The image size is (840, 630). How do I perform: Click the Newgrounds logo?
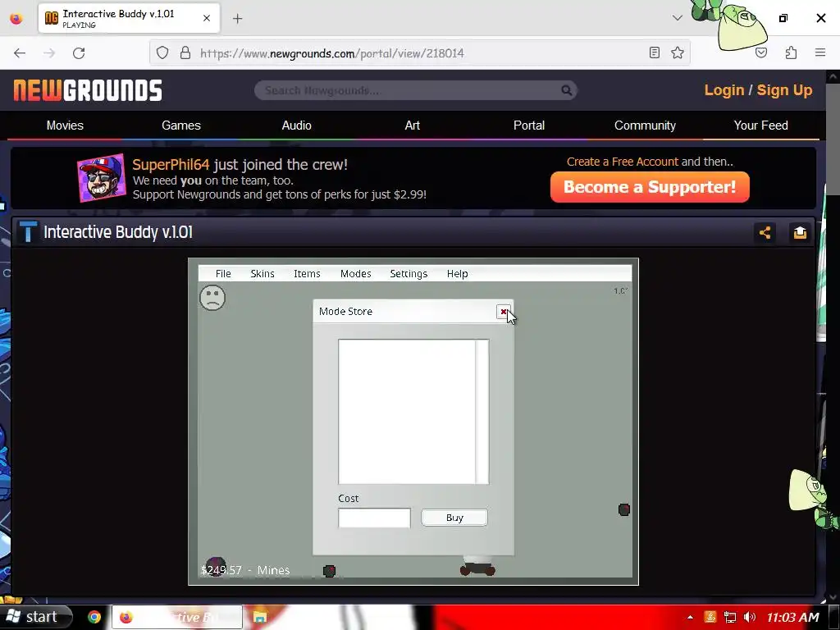(x=88, y=90)
